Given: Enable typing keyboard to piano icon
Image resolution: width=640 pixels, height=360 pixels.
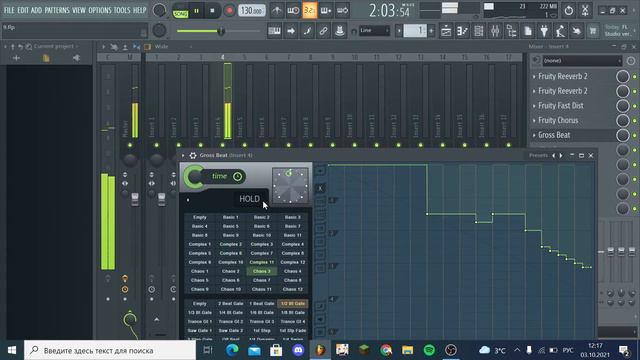Looking at the screenshot, I should pyautogui.click(x=274, y=31).
